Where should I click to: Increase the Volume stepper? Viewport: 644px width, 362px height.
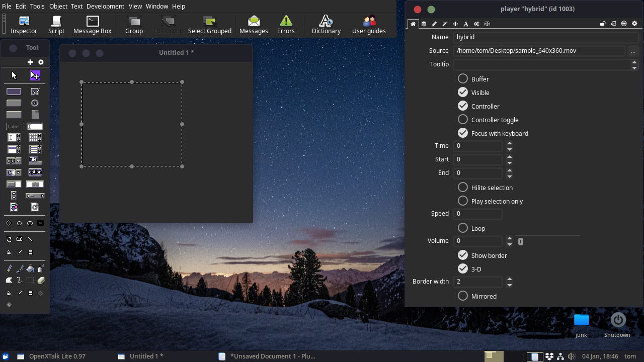pos(510,238)
